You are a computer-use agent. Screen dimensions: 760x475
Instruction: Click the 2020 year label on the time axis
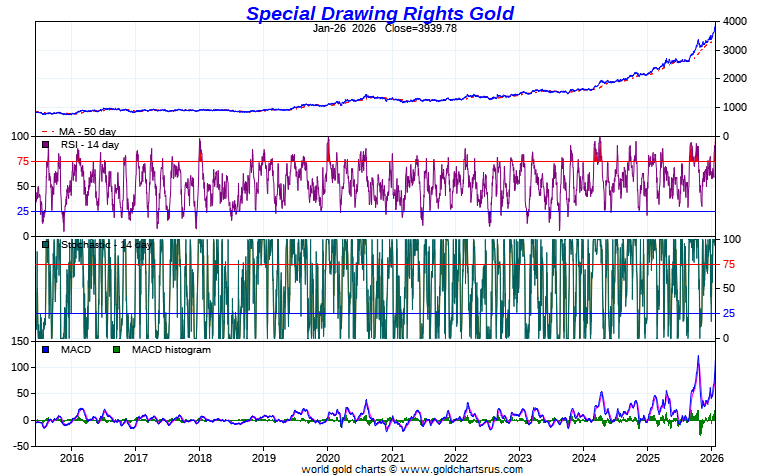point(328,456)
